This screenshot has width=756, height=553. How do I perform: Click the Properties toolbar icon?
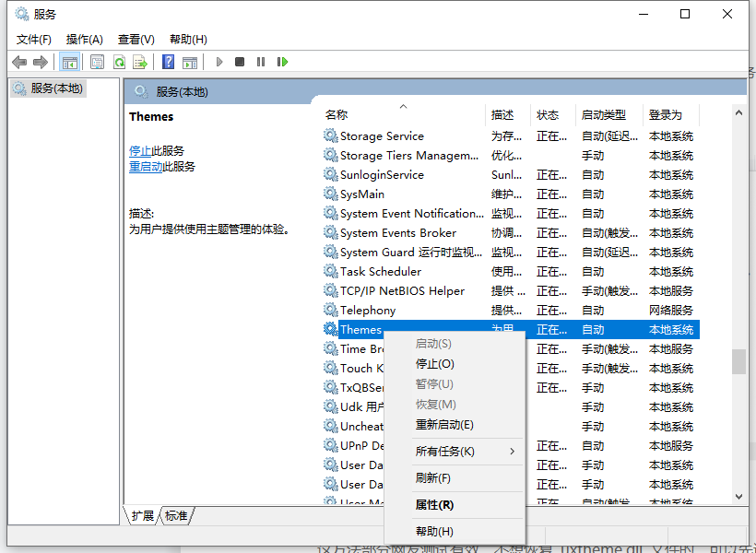[x=97, y=62]
